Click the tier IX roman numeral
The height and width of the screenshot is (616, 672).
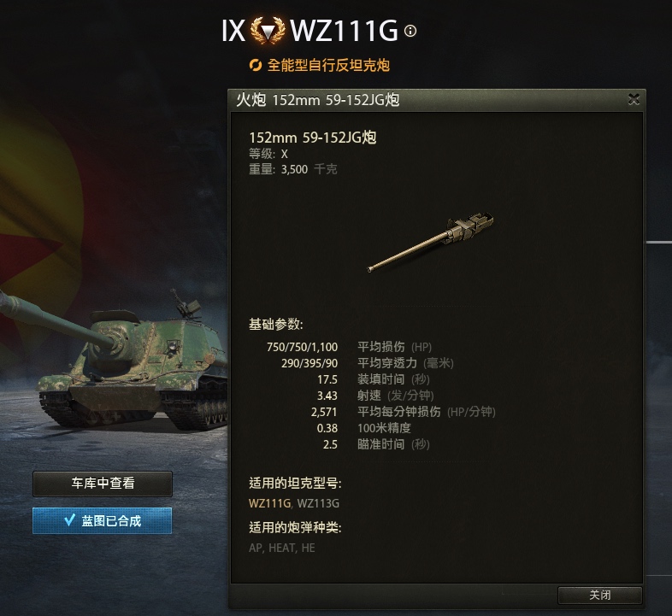coord(233,31)
